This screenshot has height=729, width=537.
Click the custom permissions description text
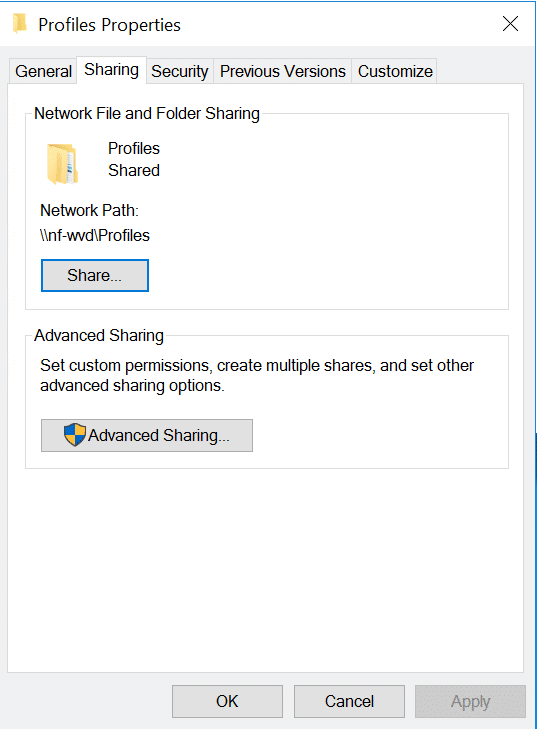257,376
